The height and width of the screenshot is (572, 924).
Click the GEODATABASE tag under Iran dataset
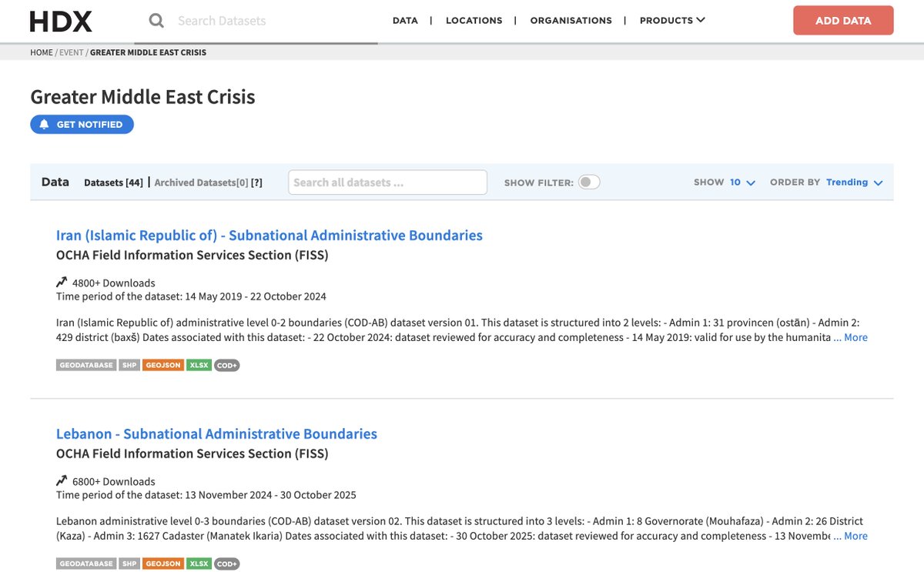[x=85, y=364]
